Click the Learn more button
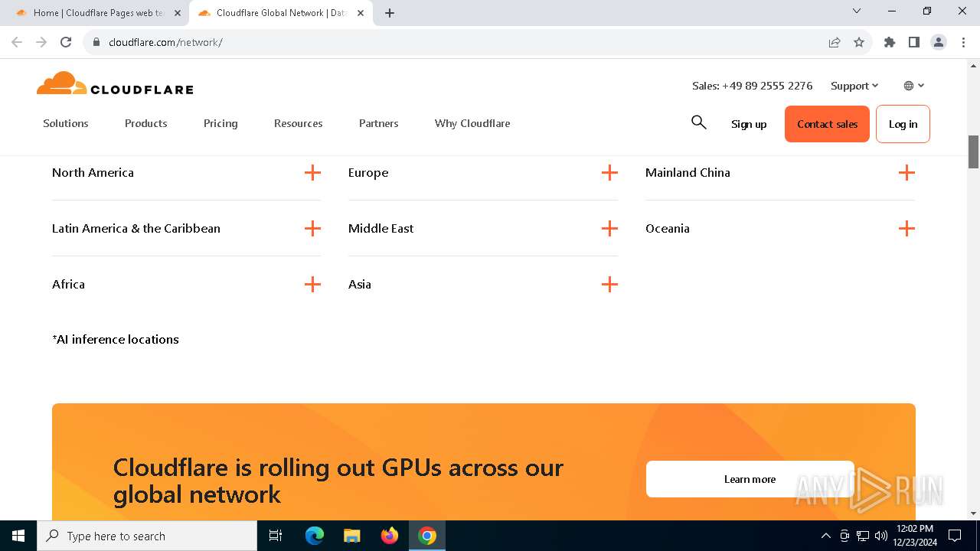Image resolution: width=980 pixels, height=551 pixels. pyautogui.click(x=750, y=479)
